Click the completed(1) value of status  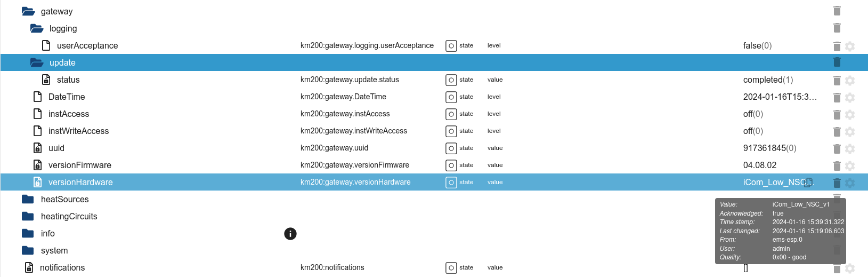tap(768, 80)
